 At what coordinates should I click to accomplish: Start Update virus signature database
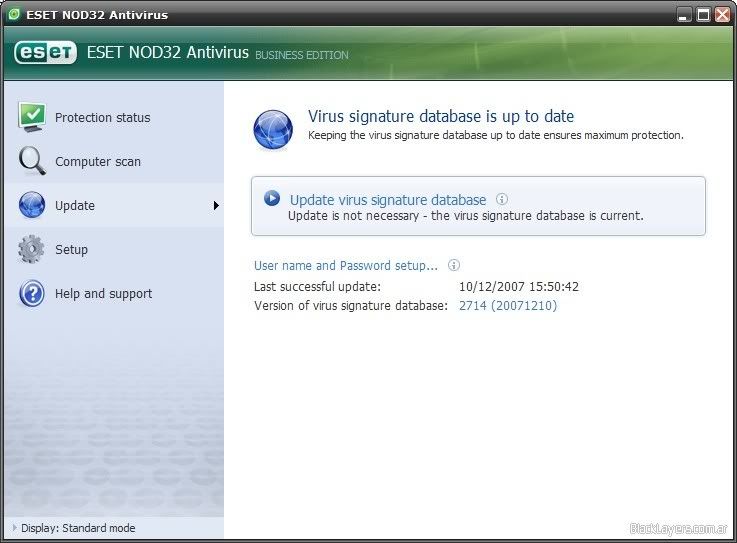[388, 200]
